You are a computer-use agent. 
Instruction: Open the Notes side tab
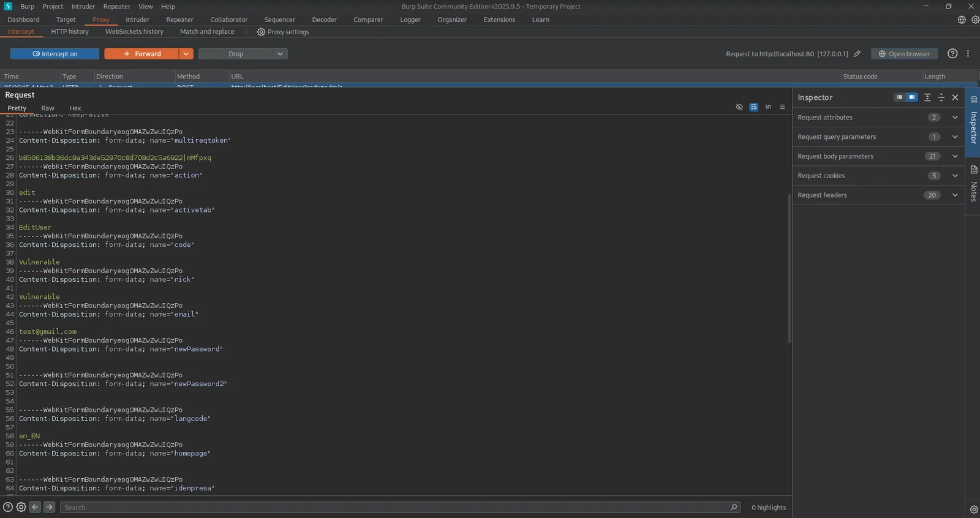[974, 184]
